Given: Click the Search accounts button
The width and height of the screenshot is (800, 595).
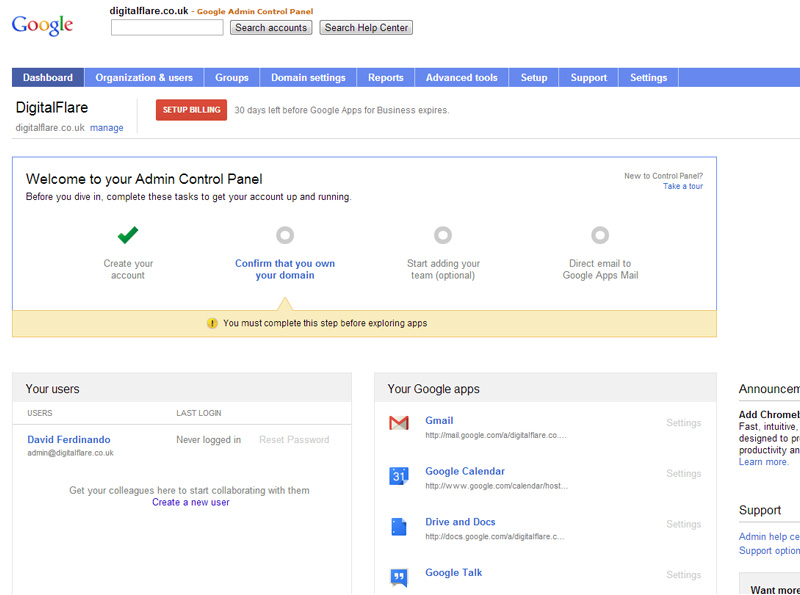Looking at the screenshot, I should click(x=271, y=28).
